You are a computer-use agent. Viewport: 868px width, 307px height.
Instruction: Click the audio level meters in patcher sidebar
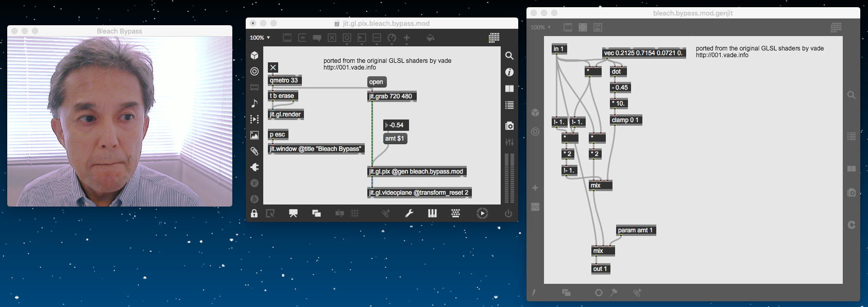tap(509, 178)
